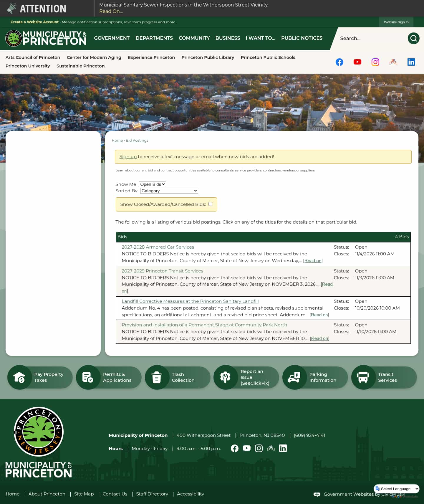Image resolution: width=424 pixels, height=504 pixels.
Task: Open the Permanent Stage at Community Park bid
Action: (x=204, y=325)
